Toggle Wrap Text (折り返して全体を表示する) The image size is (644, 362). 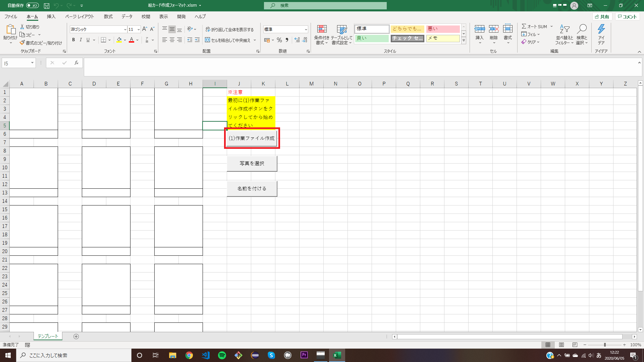tap(230, 29)
